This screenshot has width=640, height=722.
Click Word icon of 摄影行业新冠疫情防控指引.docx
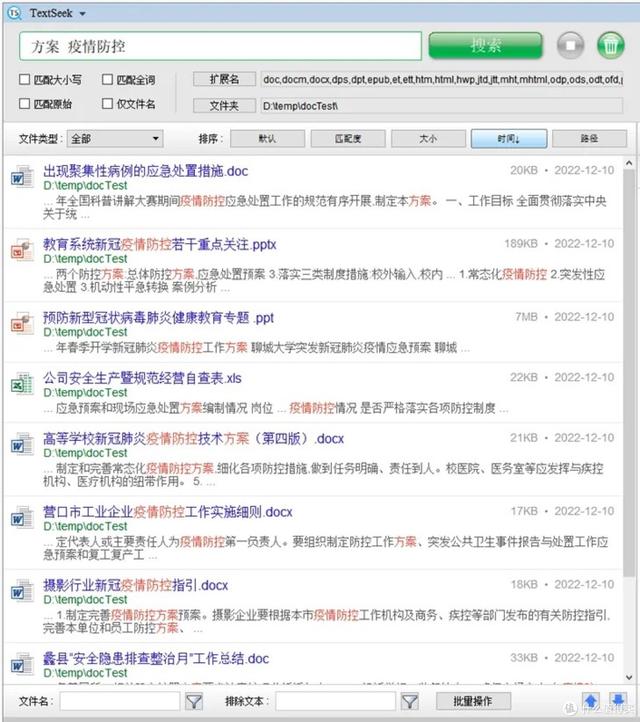22,590
